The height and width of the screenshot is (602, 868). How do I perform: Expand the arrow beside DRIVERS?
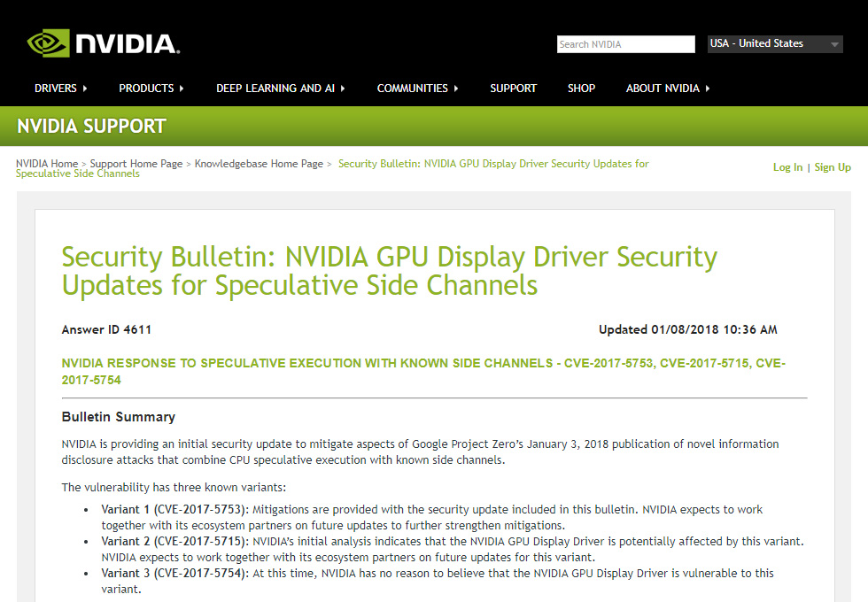85,89
